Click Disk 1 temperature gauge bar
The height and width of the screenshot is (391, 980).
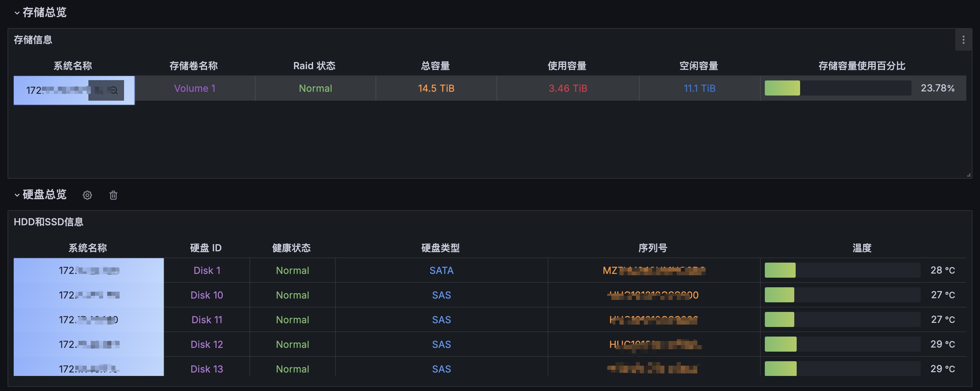(842, 270)
